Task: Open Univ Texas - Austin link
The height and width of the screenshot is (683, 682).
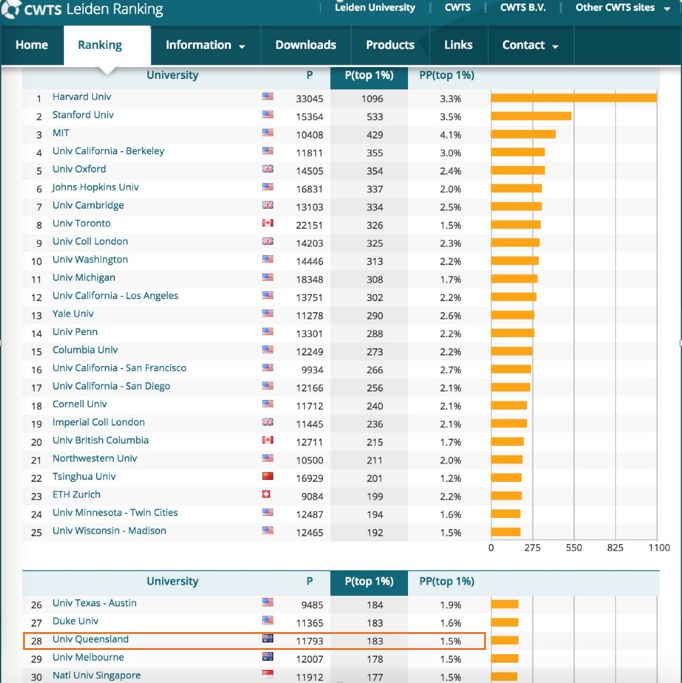Action: [95, 603]
